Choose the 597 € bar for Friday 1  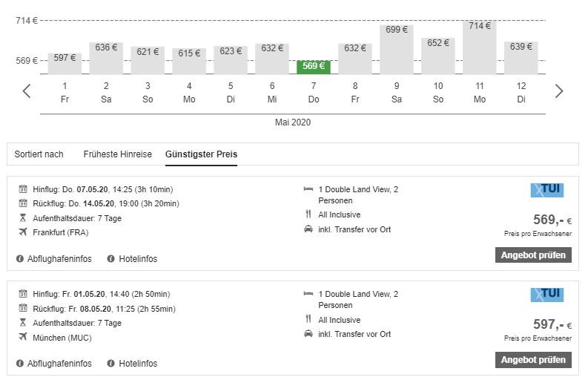click(65, 64)
